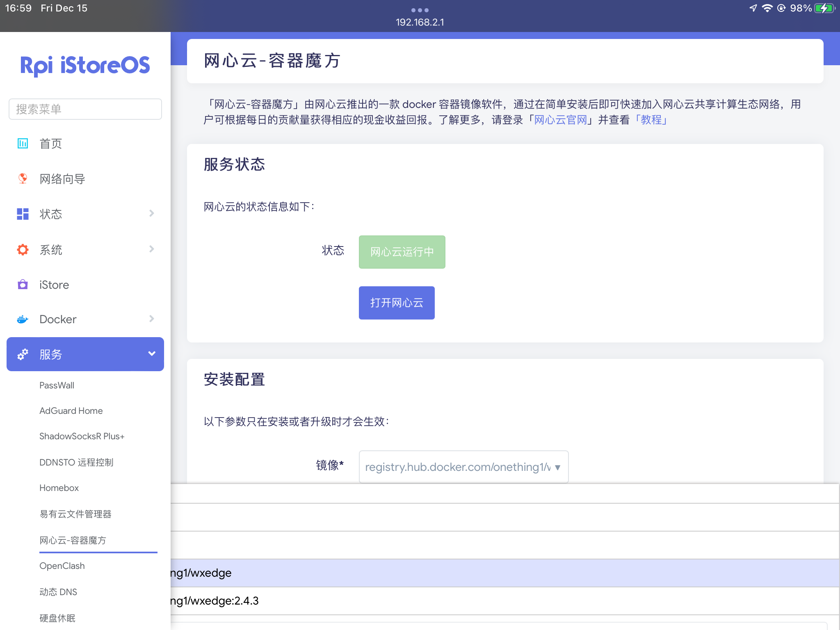
Task: Expand the 系统 menu chevron
Action: pos(151,249)
